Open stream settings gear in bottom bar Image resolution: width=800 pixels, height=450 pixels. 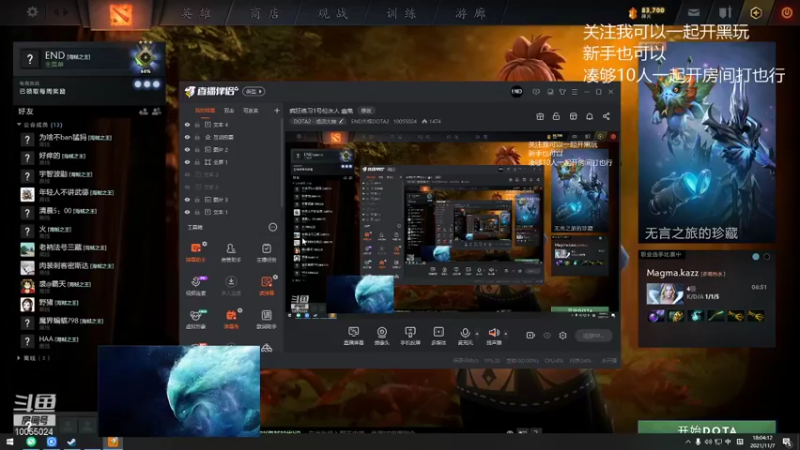563,335
